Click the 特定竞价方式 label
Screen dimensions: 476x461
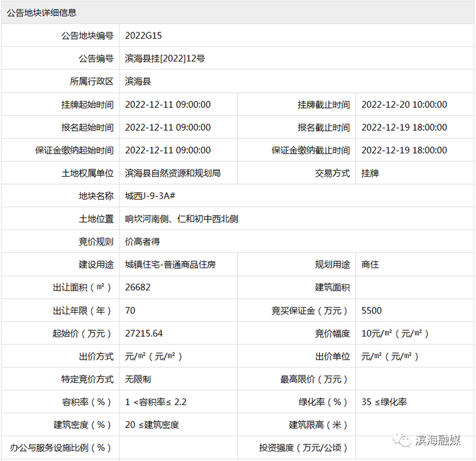88,379
